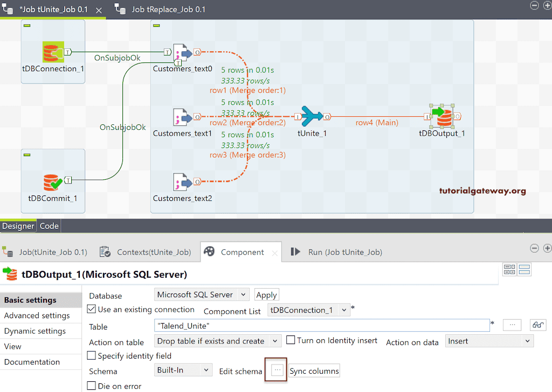Enable Turn on Identity insert
This screenshot has height=392, width=552.
tap(290, 341)
